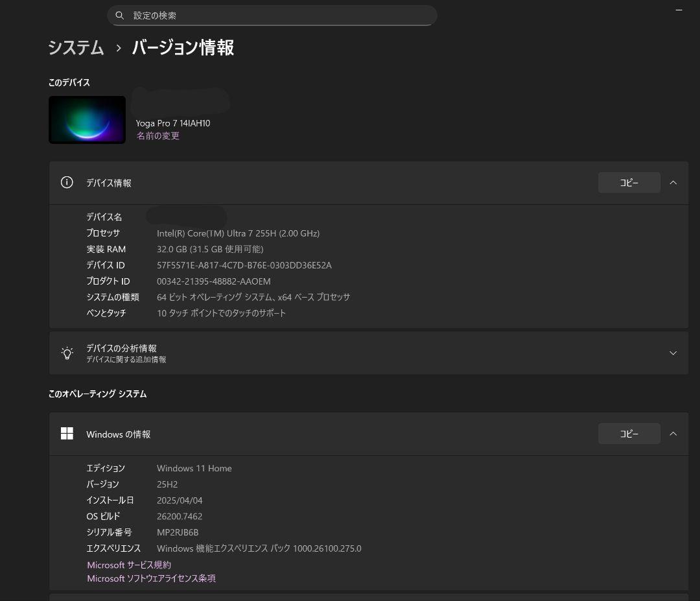Open Microsoft ソフトウェアライセンス条項

click(x=150, y=578)
